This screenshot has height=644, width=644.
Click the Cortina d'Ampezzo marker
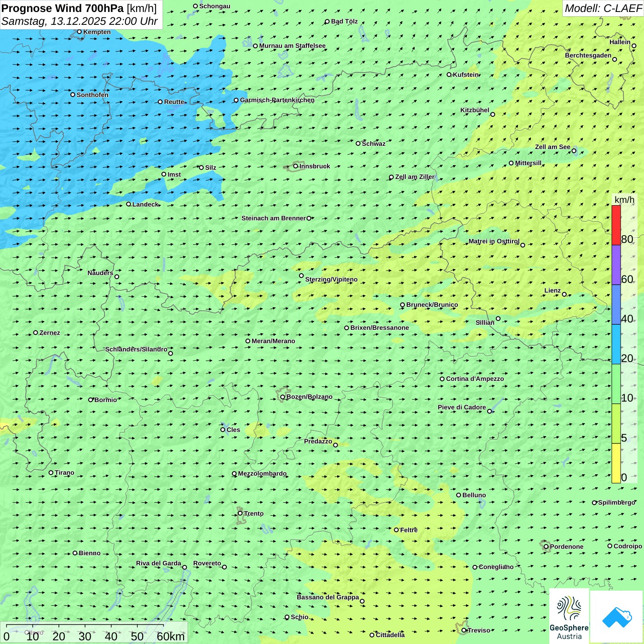(x=442, y=379)
